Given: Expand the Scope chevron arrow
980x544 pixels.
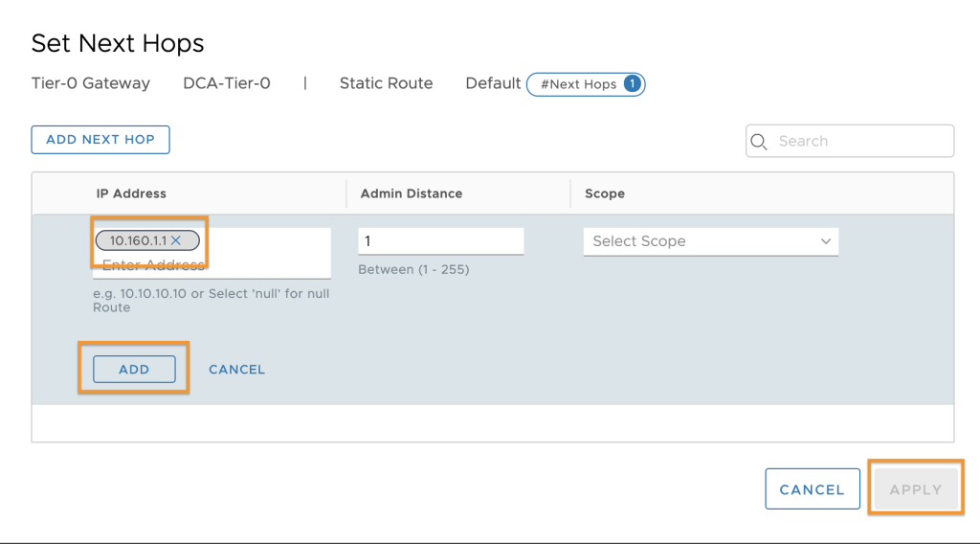Looking at the screenshot, I should pos(826,241).
